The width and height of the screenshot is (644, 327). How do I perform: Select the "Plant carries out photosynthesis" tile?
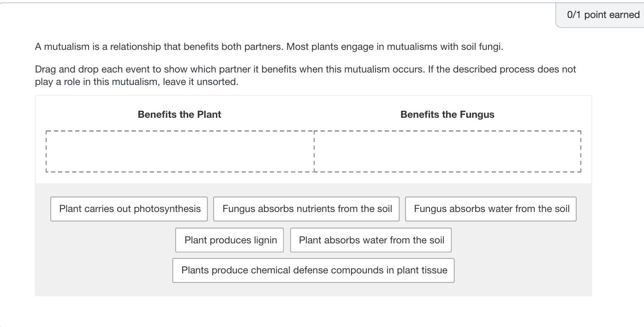[x=129, y=209]
